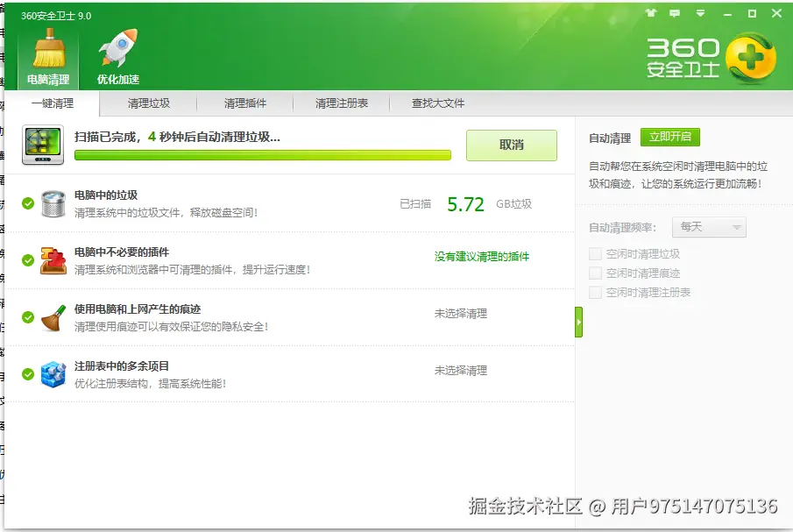Switch to 查找大文件 tab
The image size is (793, 532).
pyautogui.click(x=438, y=103)
